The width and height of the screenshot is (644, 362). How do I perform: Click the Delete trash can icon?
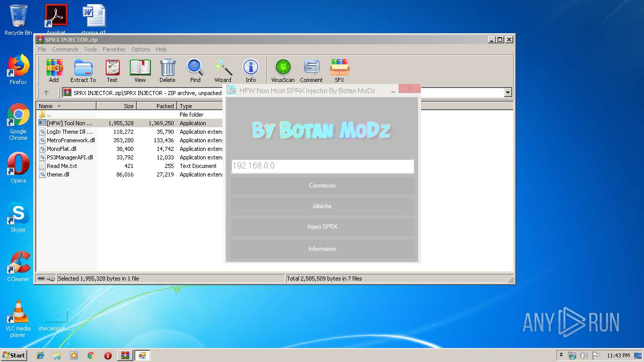(168, 70)
